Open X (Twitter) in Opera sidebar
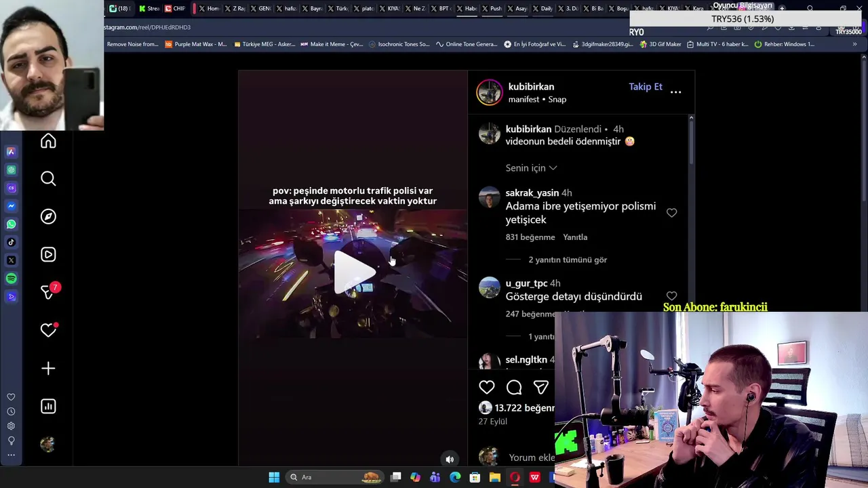The image size is (868, 488). pos(11,260)
